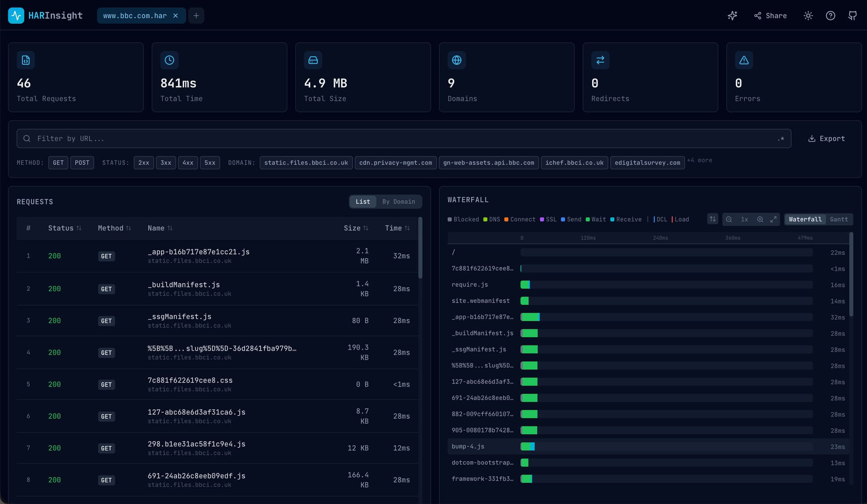Toggle the cdn.privacy-mgmt.com domain filter
Image resolution: width=867 pixels, height=504 pixels.
[395, 163]
